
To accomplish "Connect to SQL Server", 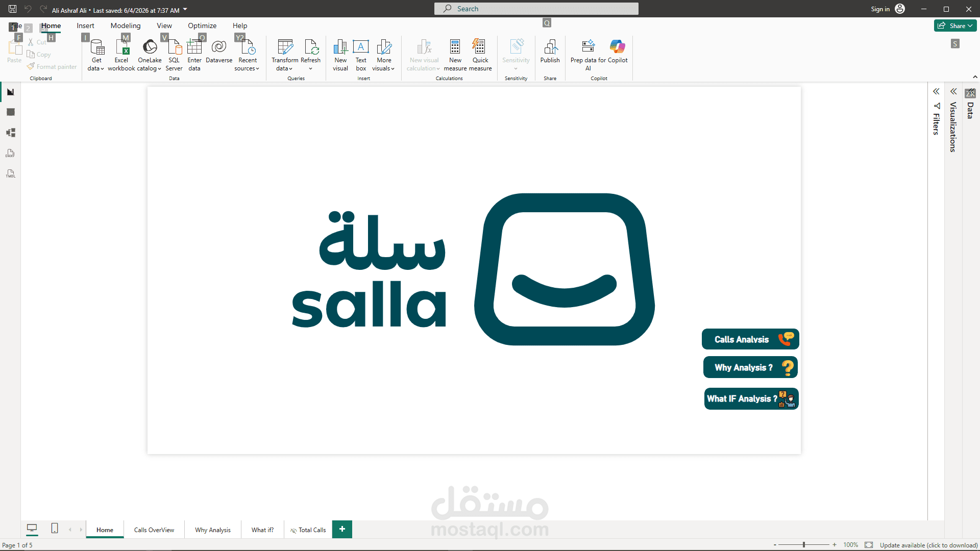I will 174,55.
